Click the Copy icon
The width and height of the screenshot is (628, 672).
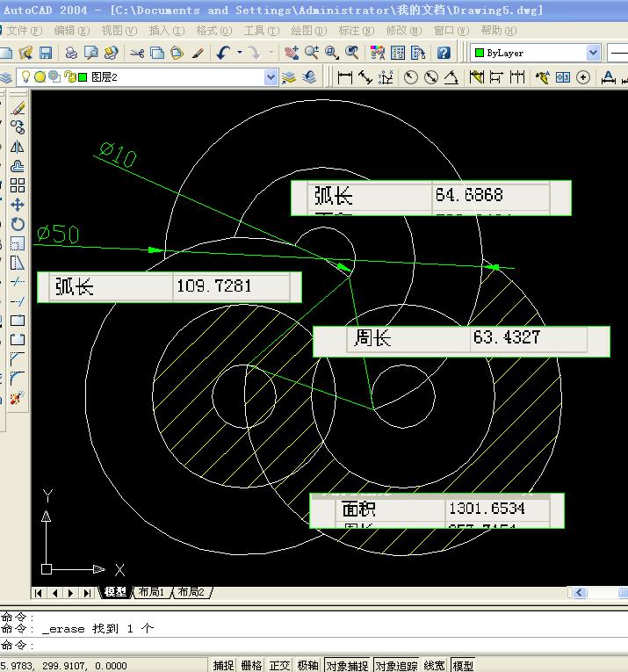click(x=157, y=53)
